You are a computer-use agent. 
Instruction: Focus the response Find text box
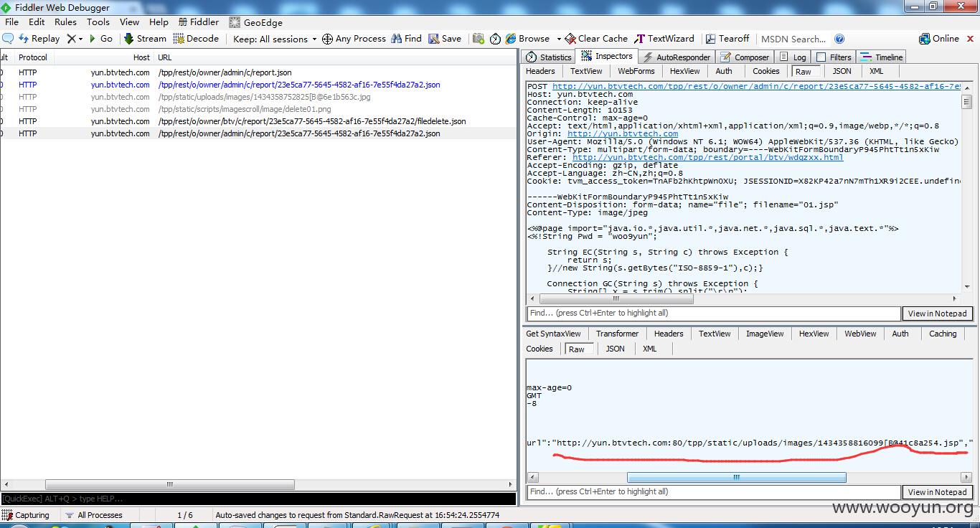(x=713, y=492)
